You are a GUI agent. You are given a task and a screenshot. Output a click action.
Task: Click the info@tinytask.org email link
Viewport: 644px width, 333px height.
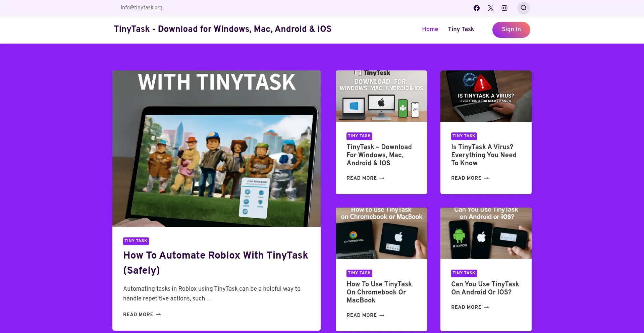[x=141, y=7]
